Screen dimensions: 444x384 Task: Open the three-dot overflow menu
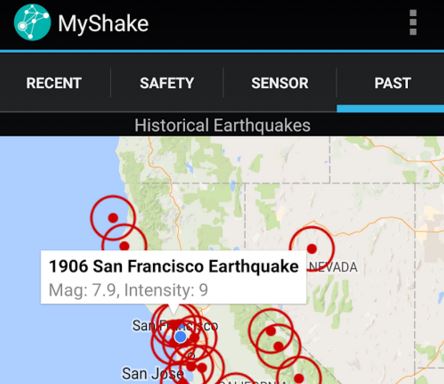click(x=413, y=22)
